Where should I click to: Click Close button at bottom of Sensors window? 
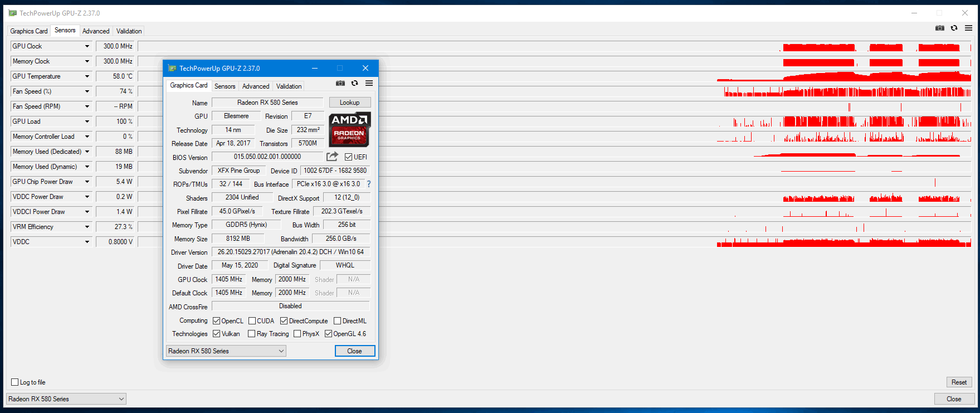[x=954, y=399]
